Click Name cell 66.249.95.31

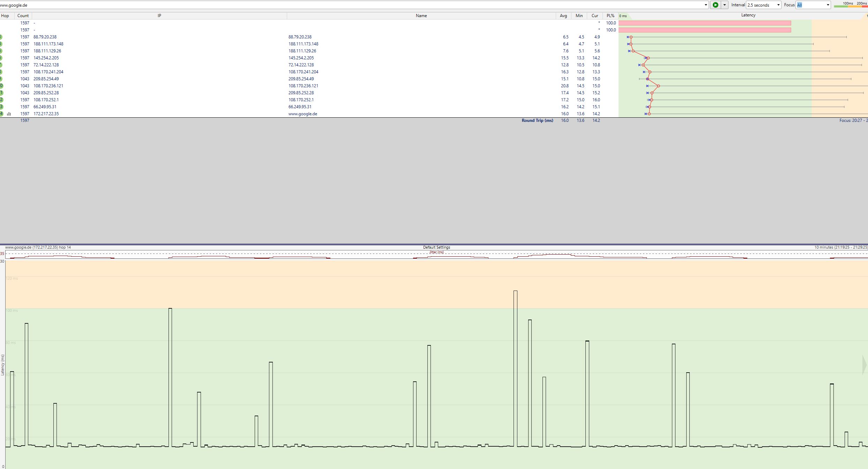click(300, 107)
